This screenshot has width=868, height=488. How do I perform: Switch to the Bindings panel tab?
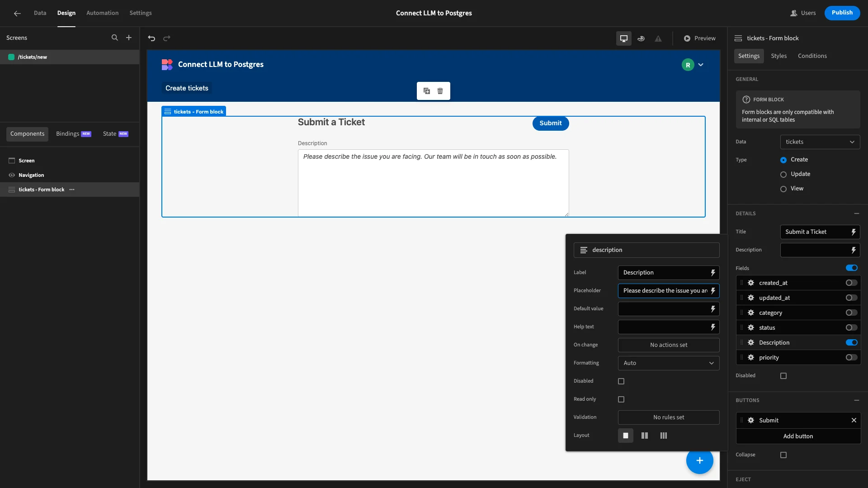pyautogui.click(x=74, y=134)
